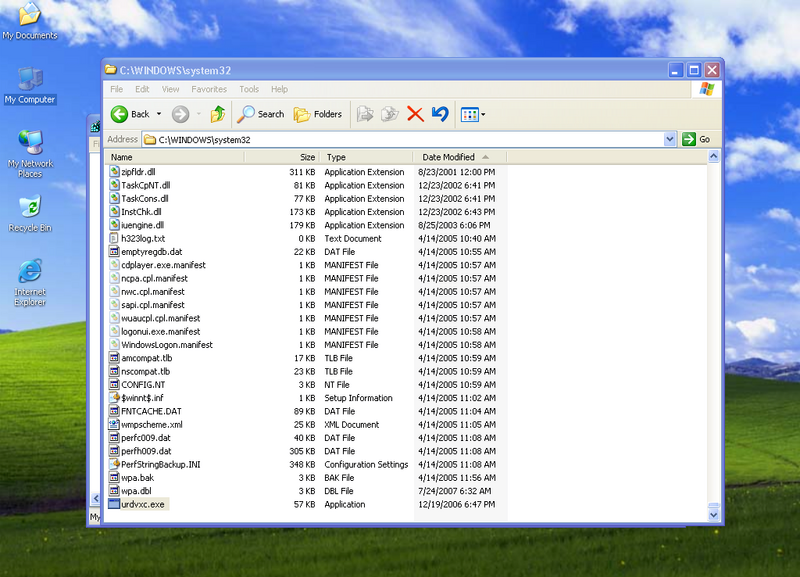Screen dimensions: 800x577
Task: Select the logonui.exe.manifest file icon
Action: [x=114, y=331]
